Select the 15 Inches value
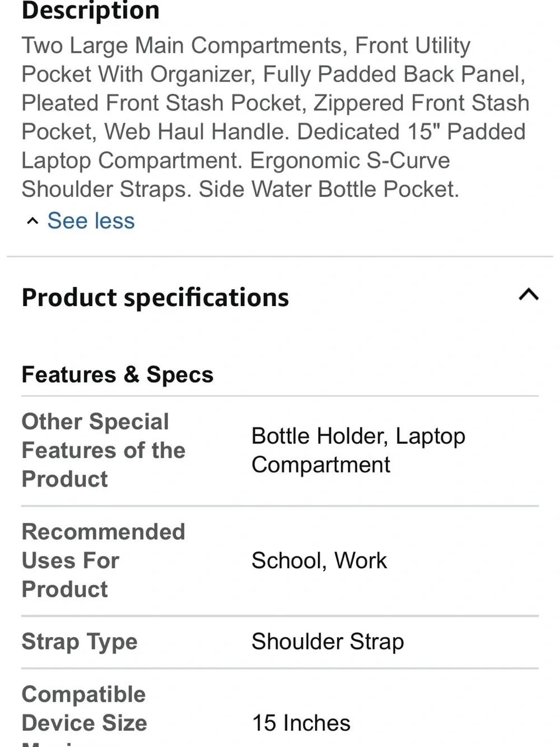Image resolution: width=560 pixels, height=747 pixels. pyautogui.click(x=301, y=723)
